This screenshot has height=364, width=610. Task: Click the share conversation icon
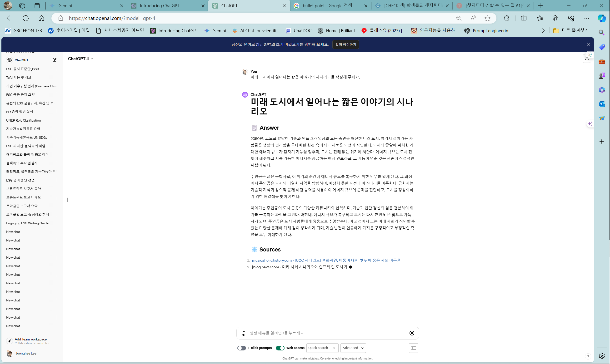click(587, 59)
